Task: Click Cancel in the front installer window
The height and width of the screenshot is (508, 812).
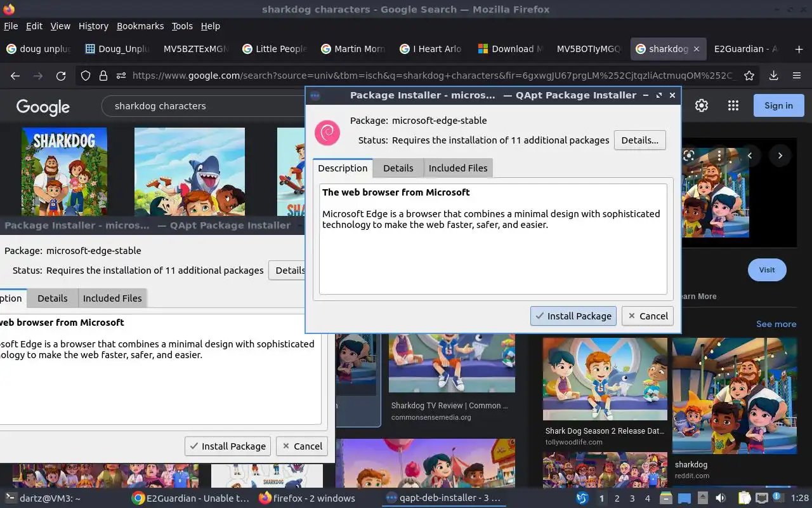Action: 648,316
